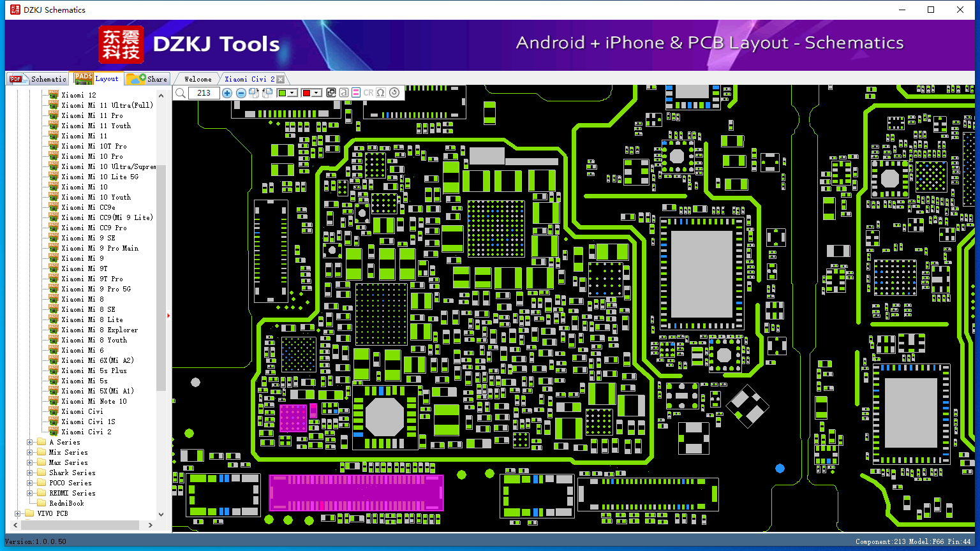
Task: Click the folder icon of POCO Series
Action: coord(41,483)
